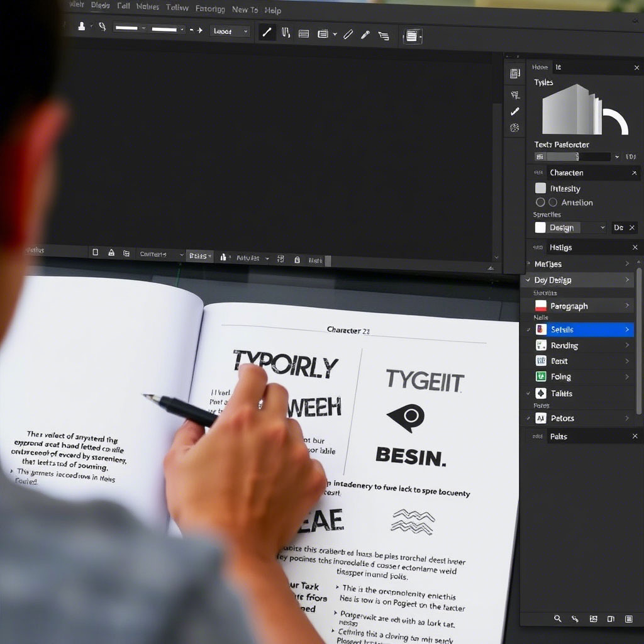Viewport: 644px width, 644px height.
Task: Click the indented list icon in toolbar
Action: (x=383, y=36)
